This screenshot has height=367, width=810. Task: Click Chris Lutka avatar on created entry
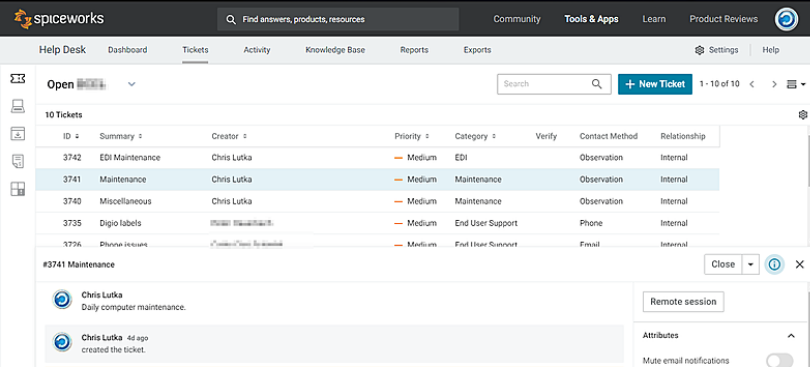coord(63,342)
